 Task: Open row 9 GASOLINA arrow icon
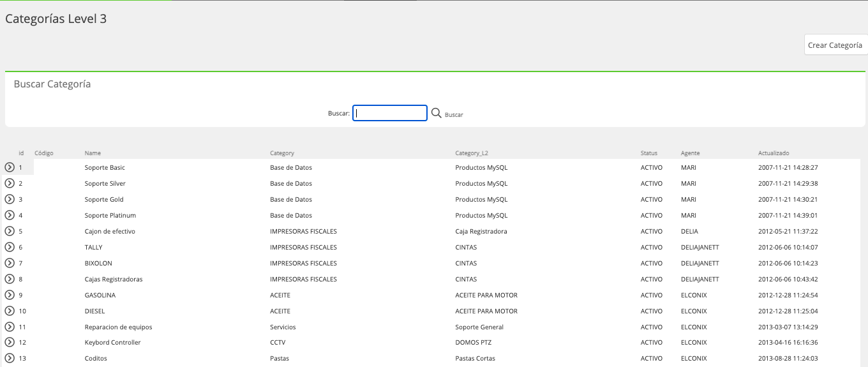(10, 295)
